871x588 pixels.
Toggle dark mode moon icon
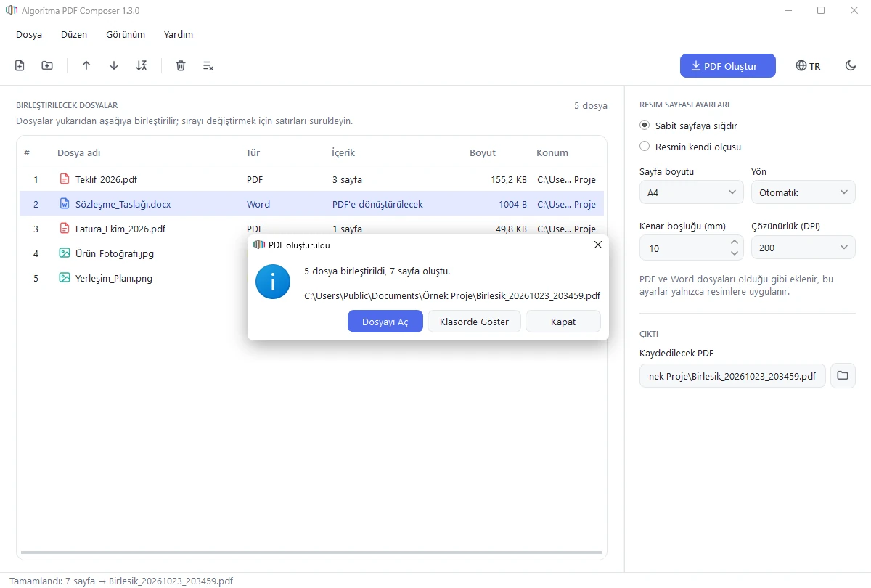click(851, 66)
